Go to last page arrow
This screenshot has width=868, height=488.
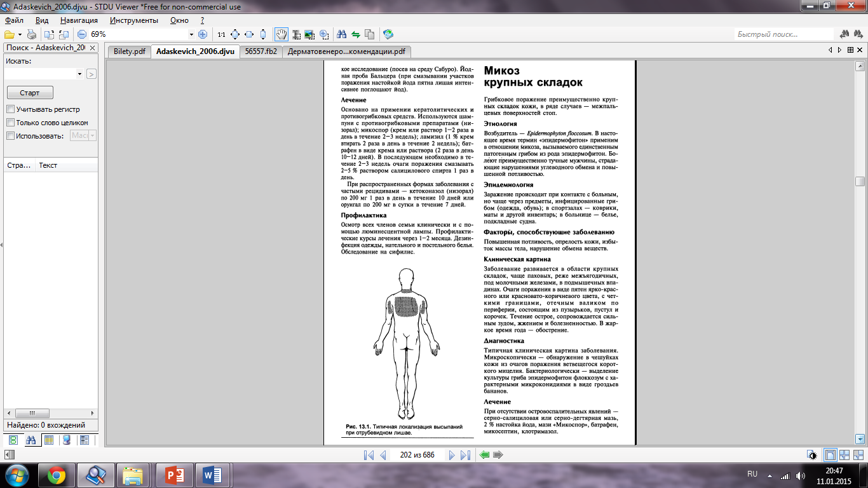(x=465, y=455)
